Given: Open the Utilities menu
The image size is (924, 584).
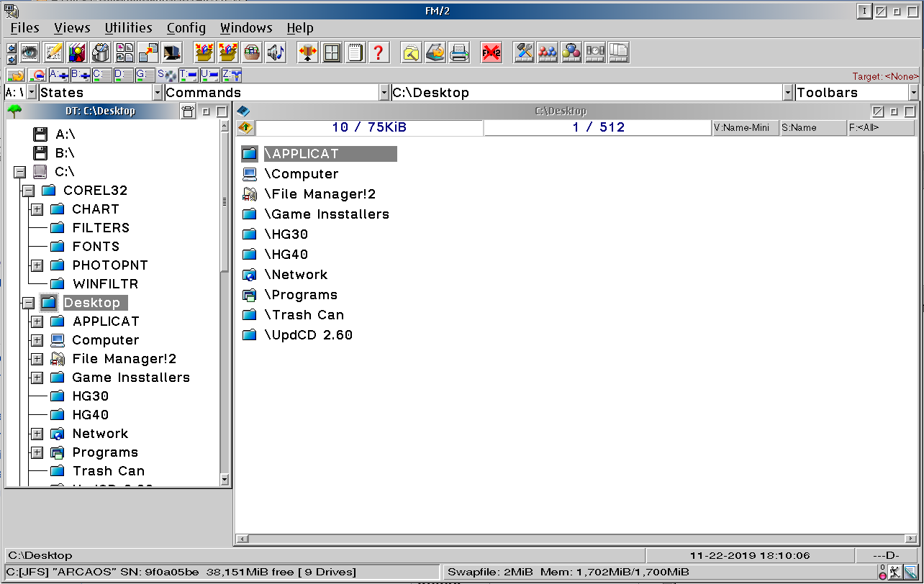Looking at the screenshot, I should (x=128, y=28).
